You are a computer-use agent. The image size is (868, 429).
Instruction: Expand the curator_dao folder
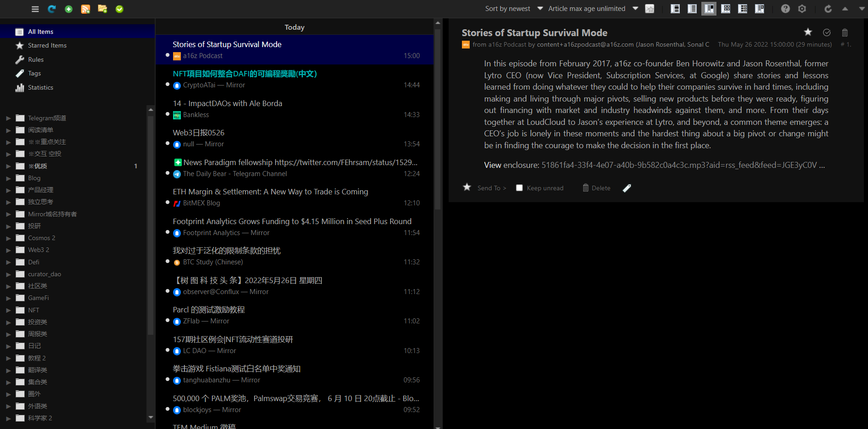tap(8, 274)
